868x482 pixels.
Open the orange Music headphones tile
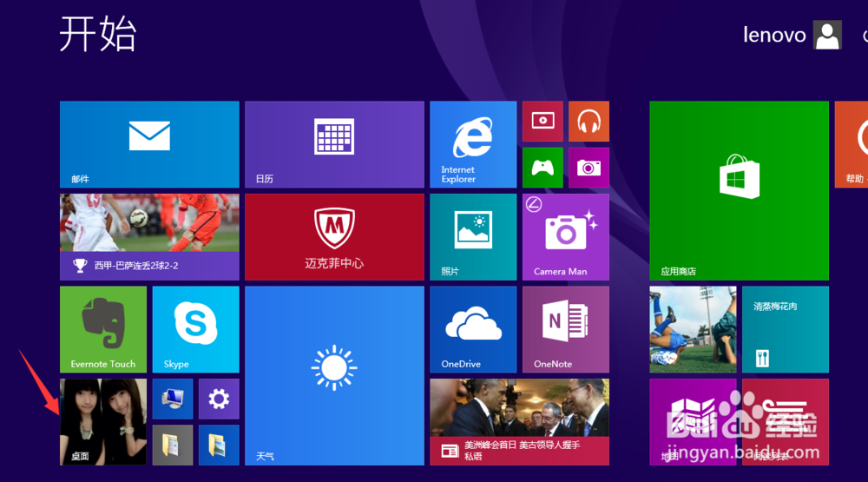point(589,121)
